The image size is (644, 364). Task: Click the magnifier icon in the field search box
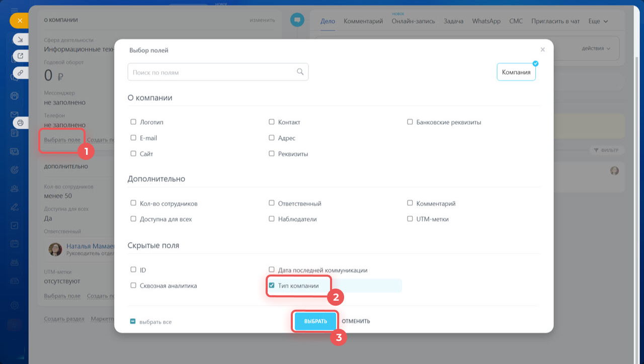(x=300, y=72)
